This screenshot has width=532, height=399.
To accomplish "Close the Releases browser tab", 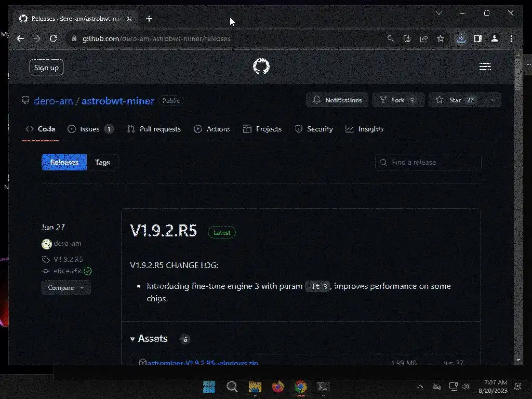I will point(129,19).
